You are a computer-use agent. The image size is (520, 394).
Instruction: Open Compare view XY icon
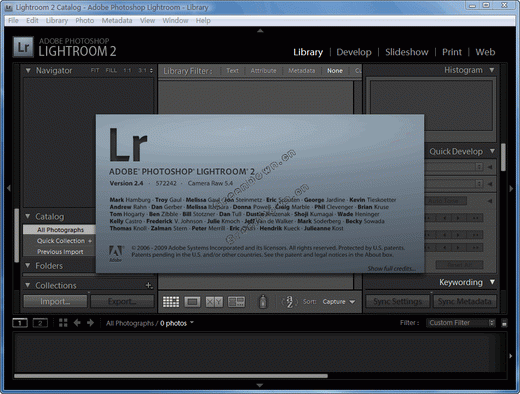tap(214, 302)
